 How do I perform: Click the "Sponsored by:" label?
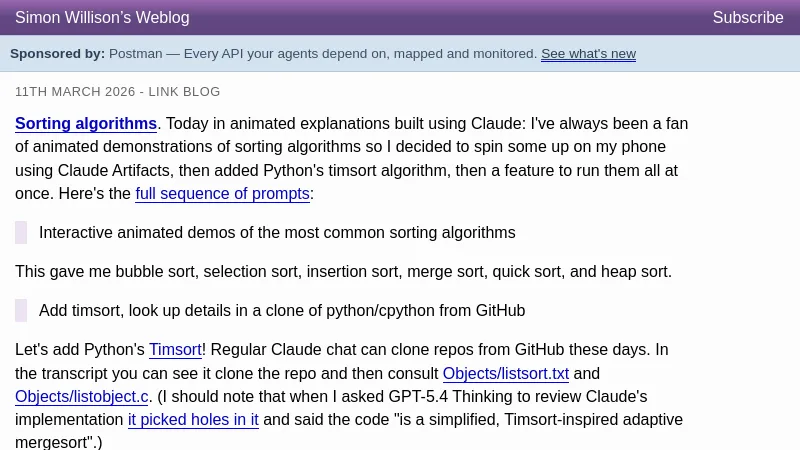pos(57,54)
